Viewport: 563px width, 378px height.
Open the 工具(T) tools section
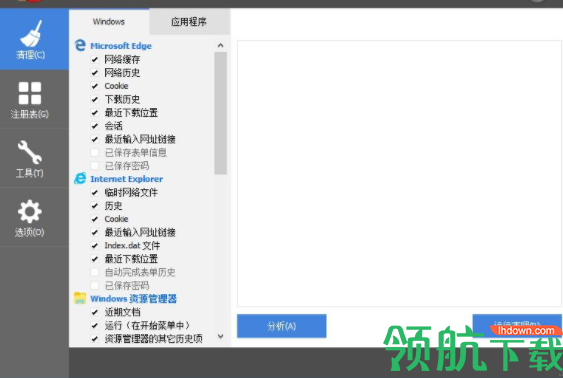(34, 158)
